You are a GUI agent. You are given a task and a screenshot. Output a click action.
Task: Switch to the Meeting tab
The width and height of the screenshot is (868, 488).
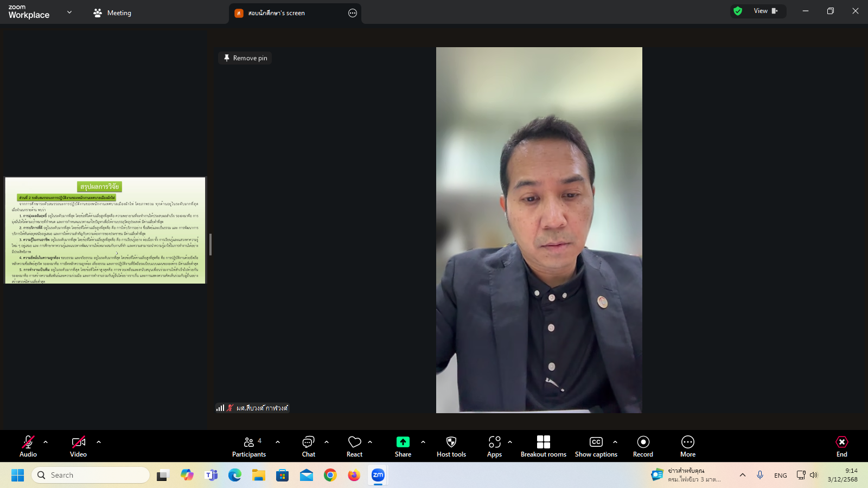pos(112,13)
